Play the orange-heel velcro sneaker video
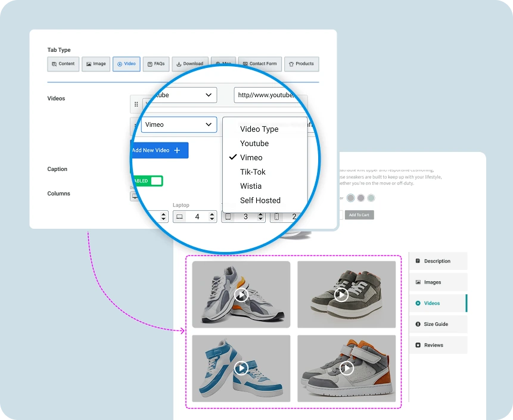The image size is (513, 420). [x=346, y=368]
